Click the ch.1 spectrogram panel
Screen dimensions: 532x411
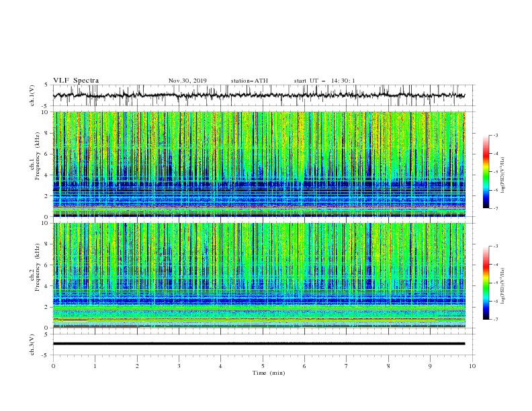tap(259, 164)
